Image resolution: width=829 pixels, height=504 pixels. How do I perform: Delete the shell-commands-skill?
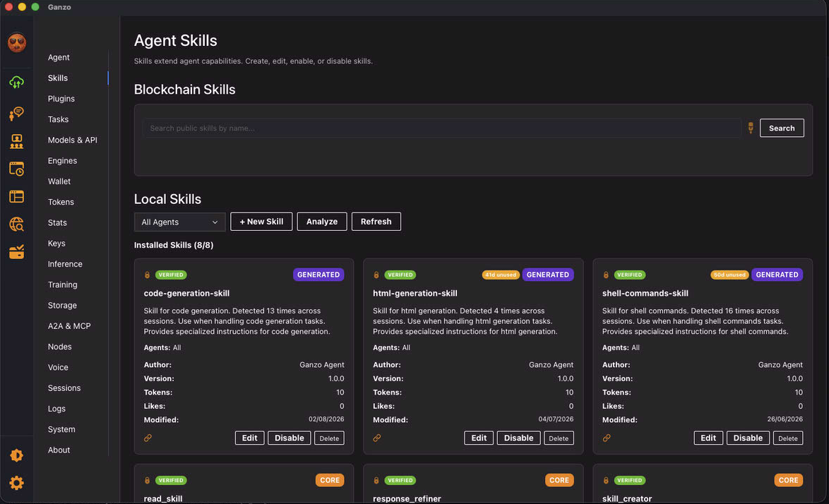coord(788,438)
